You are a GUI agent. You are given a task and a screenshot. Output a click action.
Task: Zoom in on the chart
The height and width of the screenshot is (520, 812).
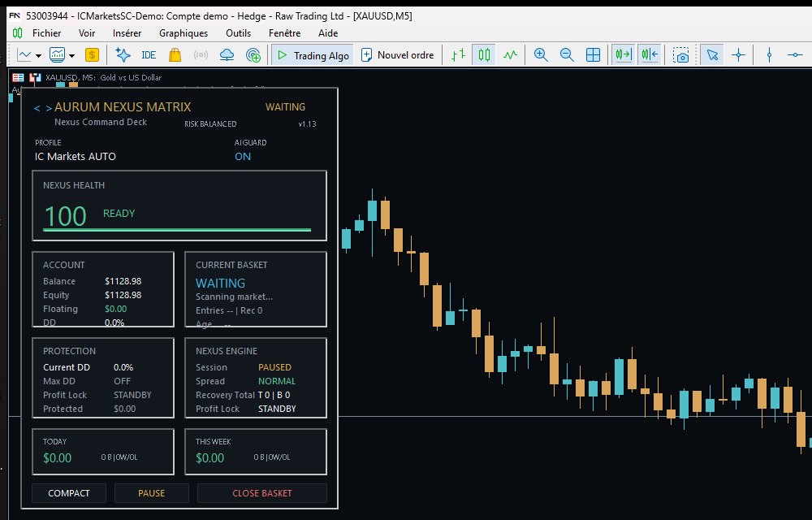click(541, 55)
